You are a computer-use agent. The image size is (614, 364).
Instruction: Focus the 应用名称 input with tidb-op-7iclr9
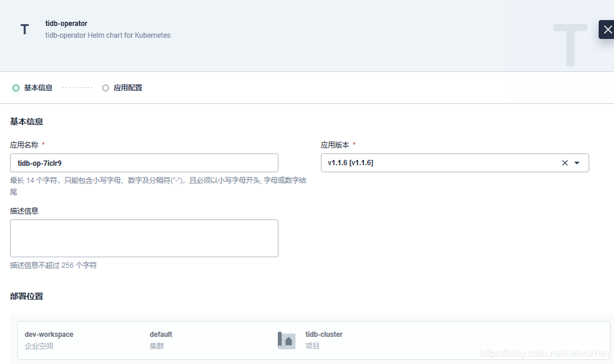pyautogui.click(x=144, y=163)
